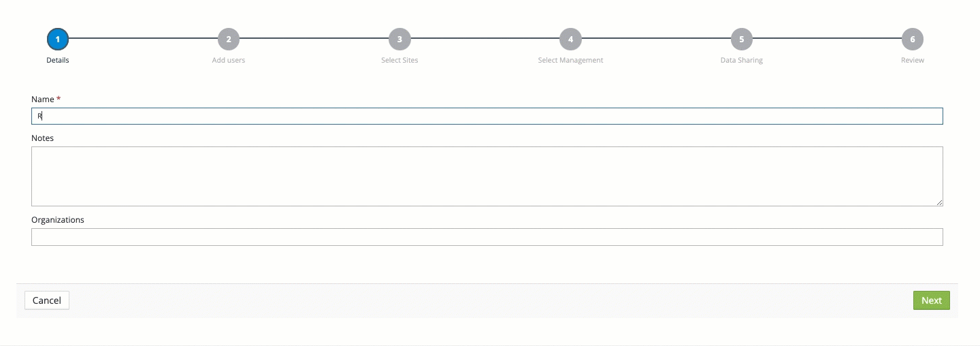
Task: Focus the Name input field
Action: point(487,116)
